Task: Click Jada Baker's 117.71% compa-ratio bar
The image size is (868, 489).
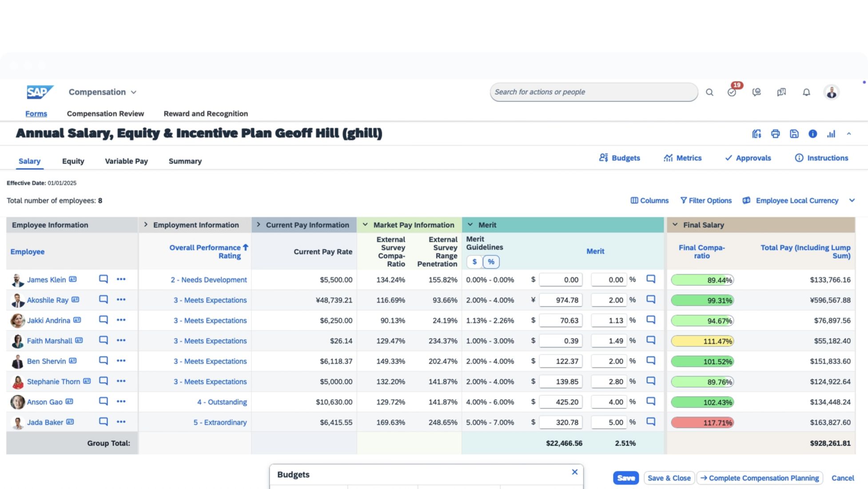Action: [702, 422]
